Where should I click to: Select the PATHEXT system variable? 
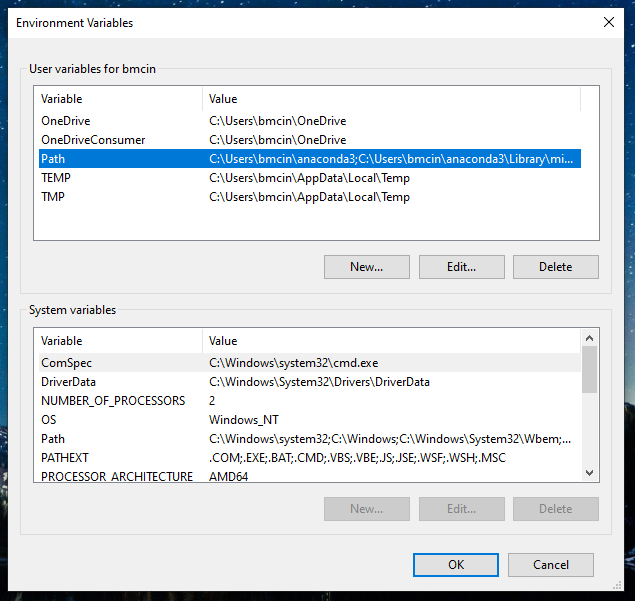[x=64, y=458]
